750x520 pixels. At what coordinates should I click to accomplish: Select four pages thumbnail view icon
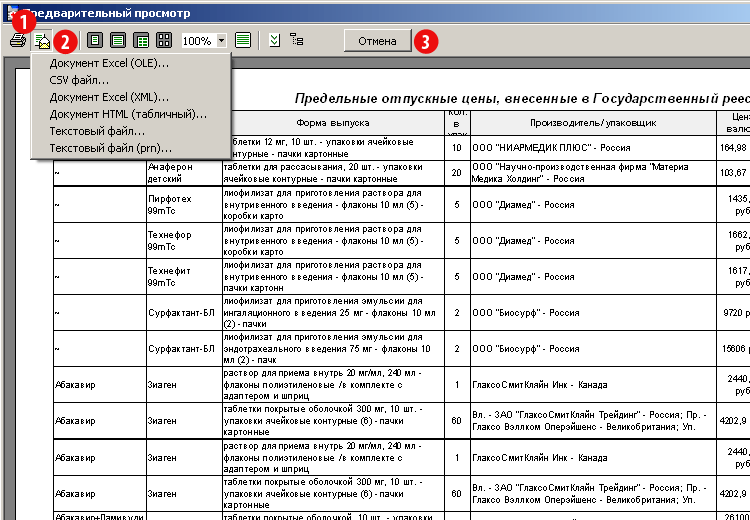(164, 41)
